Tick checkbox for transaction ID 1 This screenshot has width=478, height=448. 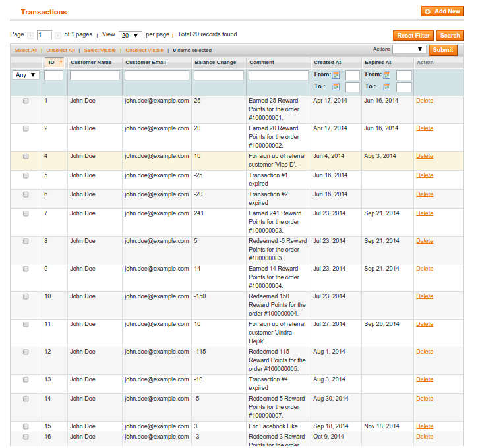coord(26,101)
